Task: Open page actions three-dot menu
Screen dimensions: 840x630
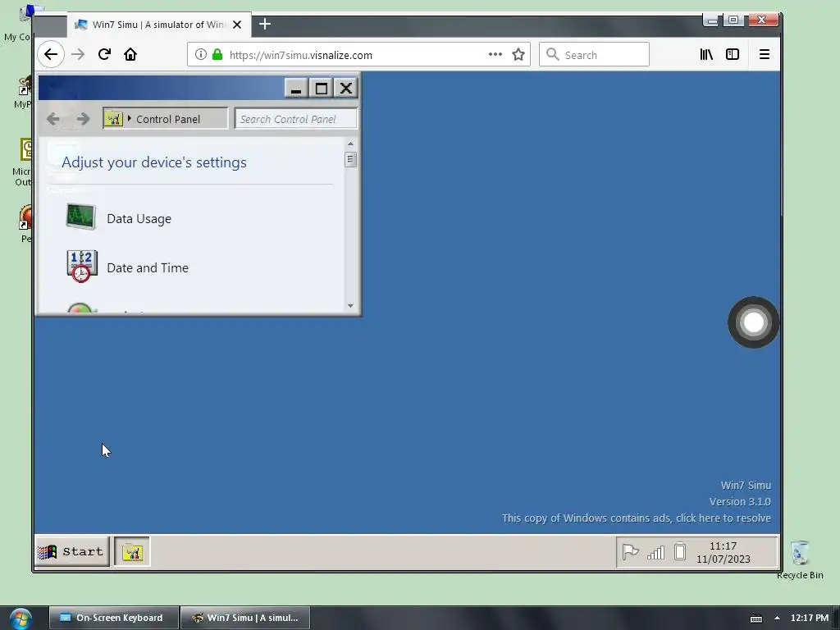Action: (495, 54)
